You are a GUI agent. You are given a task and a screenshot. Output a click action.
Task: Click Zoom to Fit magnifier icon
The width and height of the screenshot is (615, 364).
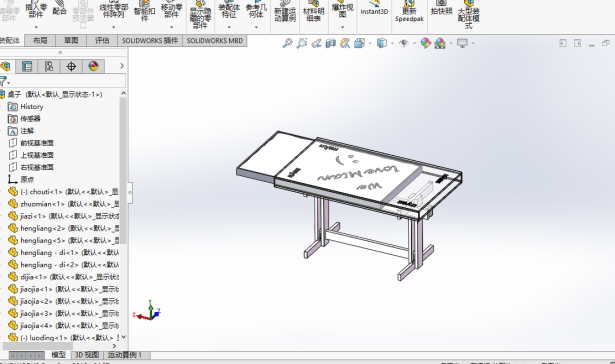(x=287, y=43)
